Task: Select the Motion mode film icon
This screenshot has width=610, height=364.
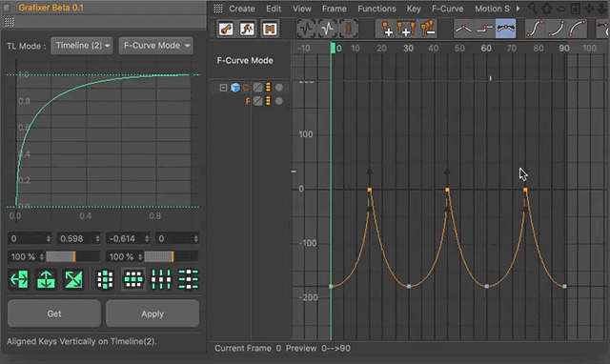Action: [270, 29]
